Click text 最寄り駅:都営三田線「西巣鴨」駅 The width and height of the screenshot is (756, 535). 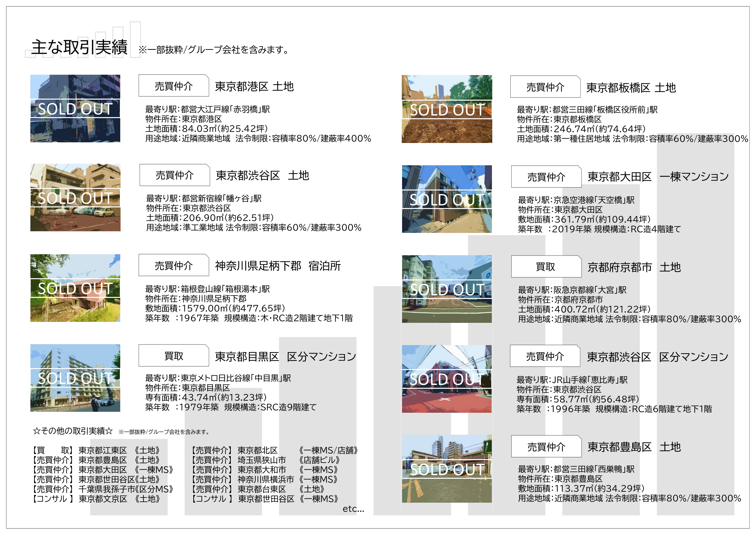click(576, 469)
